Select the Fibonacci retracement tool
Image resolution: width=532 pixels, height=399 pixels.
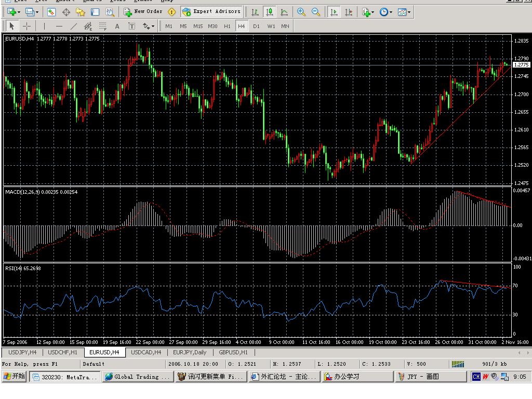click(x=103, y=26)
